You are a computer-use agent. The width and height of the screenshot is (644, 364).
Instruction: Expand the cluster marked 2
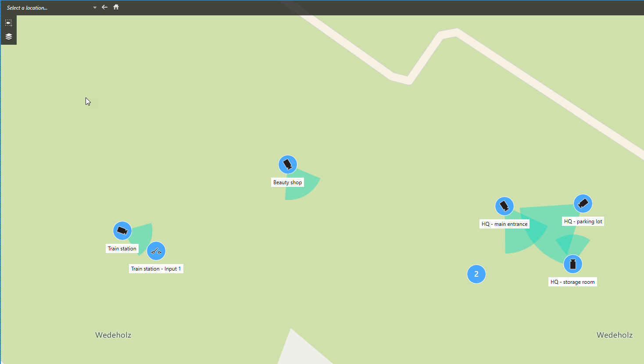[x=476, y=274]
